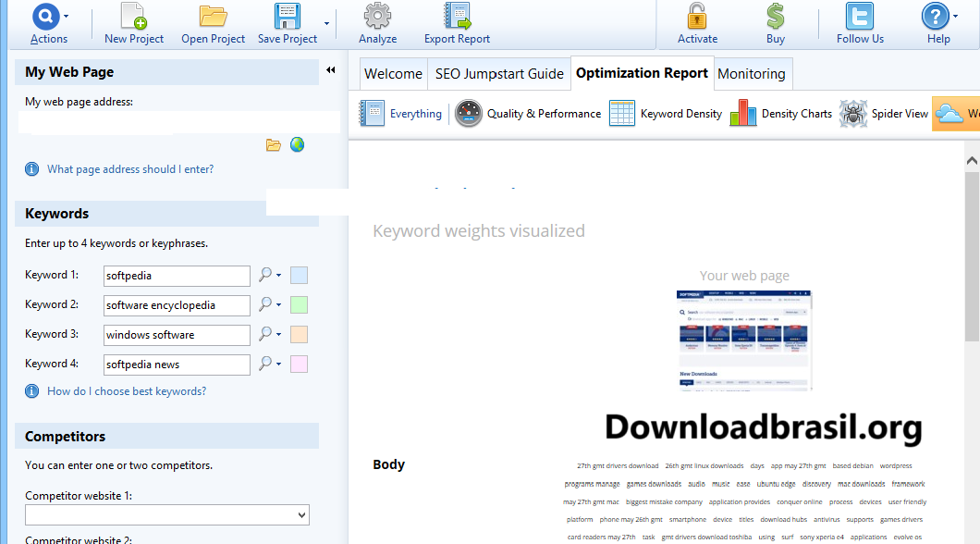Viewport: 980px width, 544px height.
Task: Expand Keyword 2 search dropdown arrow
Action: click(x=279, y=304)
